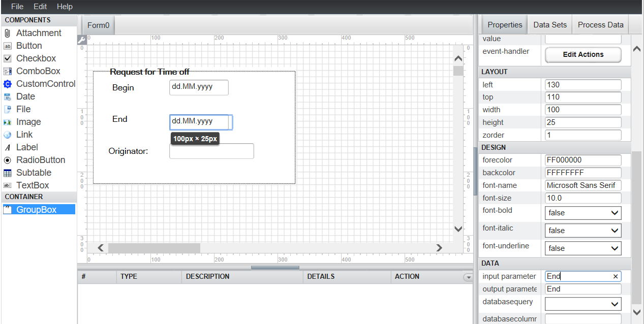Screen dimensions: 644x324
Task: Click the forecolor value field
Action: (x=582, y=160)
